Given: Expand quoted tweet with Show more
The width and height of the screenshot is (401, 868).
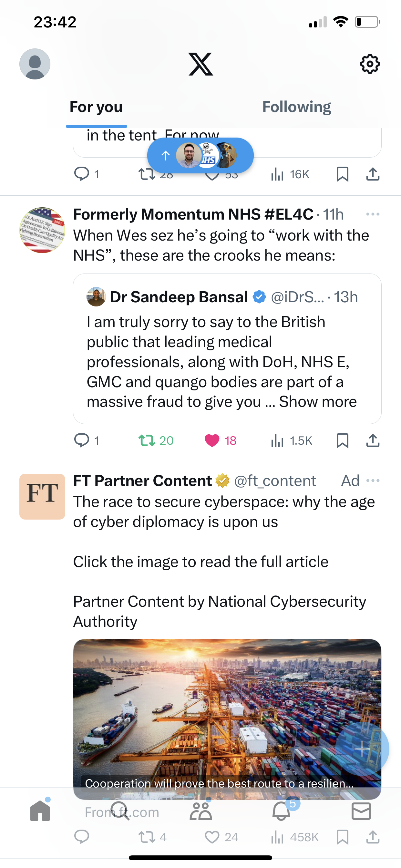Looking at the screenshot, I should 318,402.
